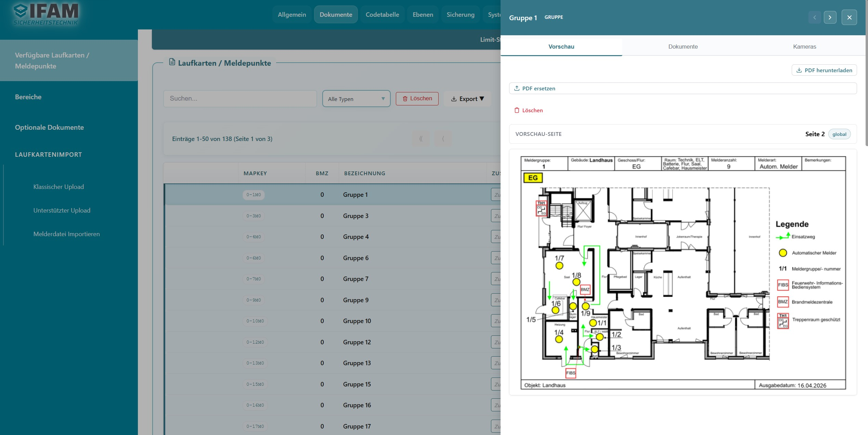Screen dimensions: 868x435
Task: Download the PDF with PDF herunterladen
Action: 824,70
